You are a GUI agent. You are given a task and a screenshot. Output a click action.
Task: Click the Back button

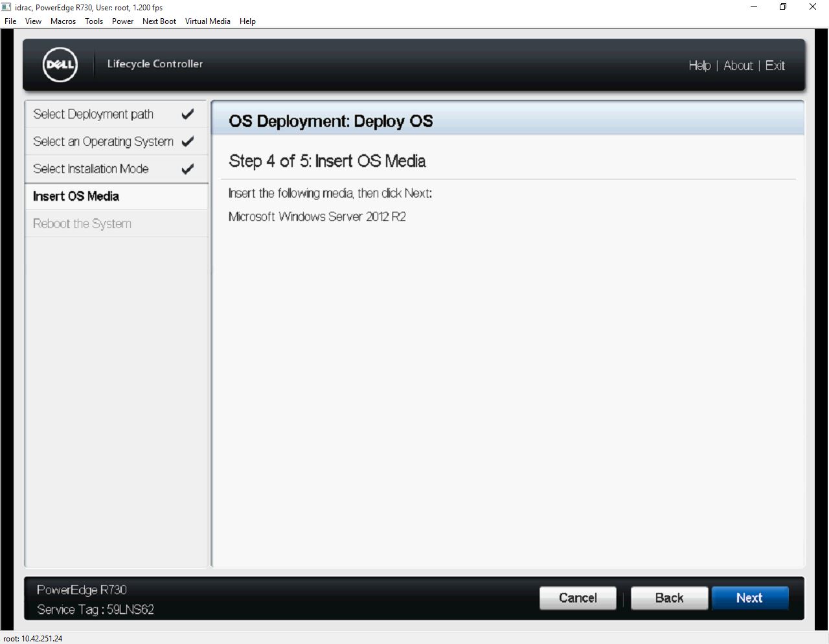click(x=669, y=598)
